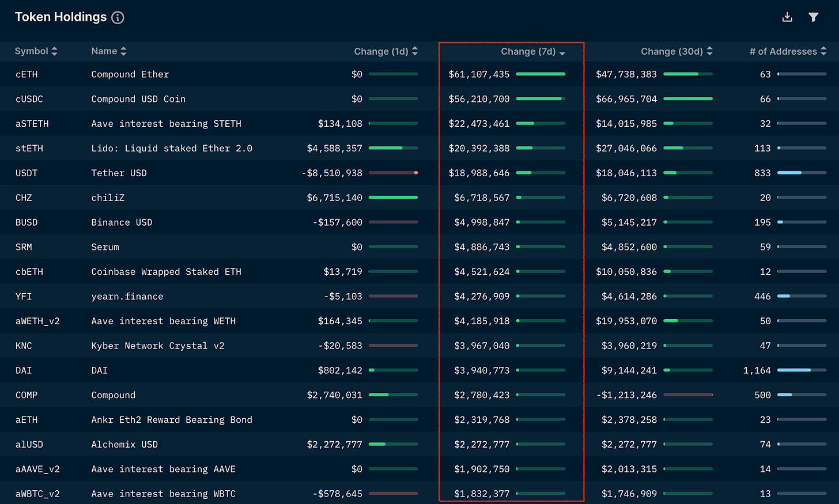This screenshot has width=839, height=504.
Task: Open Kyber Network Crystal v2 name
Action: tap(158, 346)
